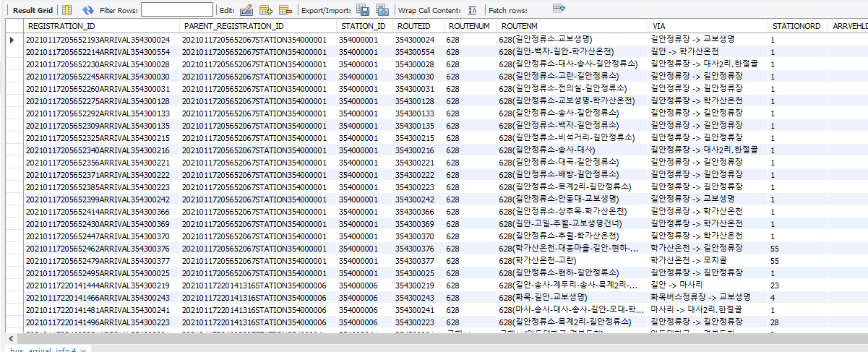Click ROUTENM cell 628(길안-백자-길안-학가산온천)
868x352 pixels.
click(x=572, y=52)
